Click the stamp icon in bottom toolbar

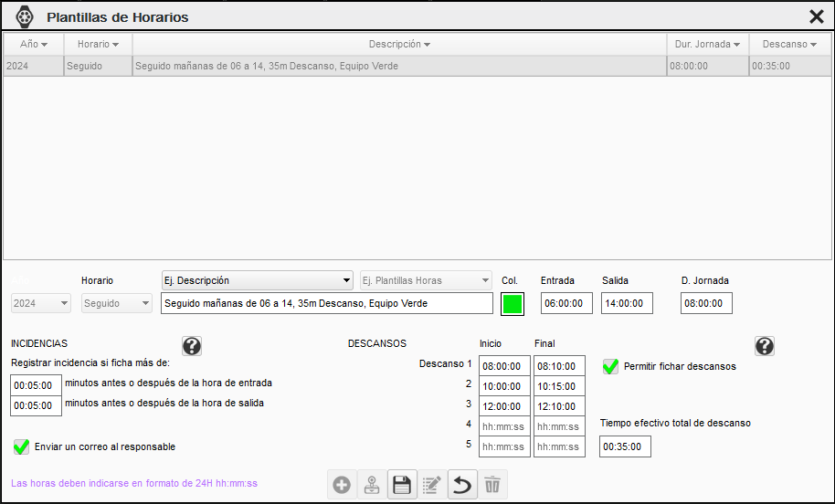pos(372,485)
